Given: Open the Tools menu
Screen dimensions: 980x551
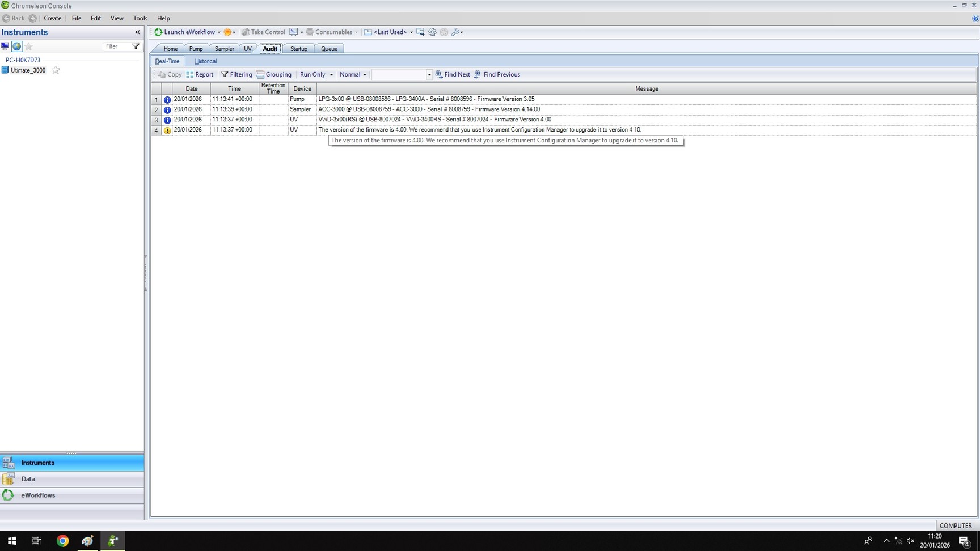Looking at the screenshot, I should click(140, 18).
